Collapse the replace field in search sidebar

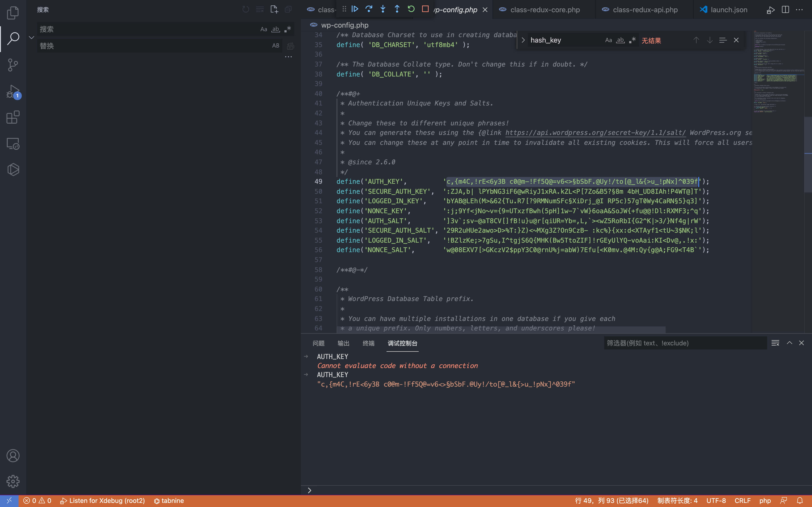pyautogui.click(x=31, y=38)
